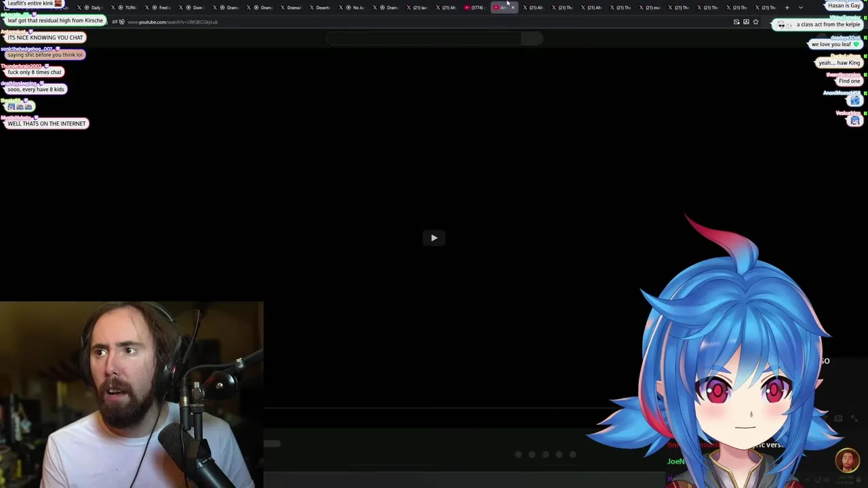Expand the tab search chevron
Screen dimensions: 868x488
801,7
